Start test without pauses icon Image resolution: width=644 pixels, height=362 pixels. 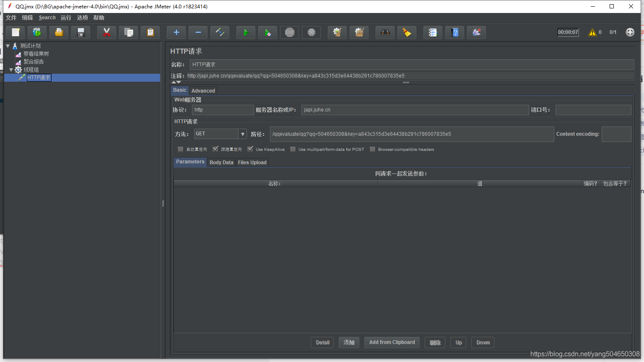tap(268, 32)
